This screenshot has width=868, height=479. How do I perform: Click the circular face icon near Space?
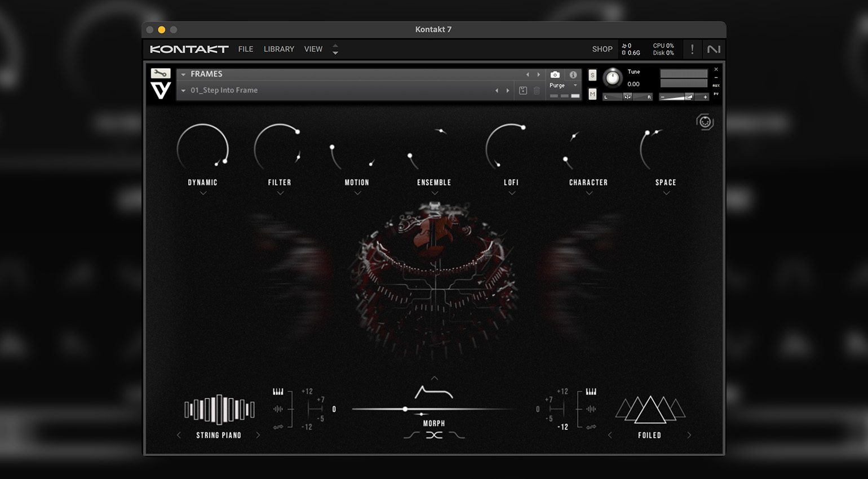705,122
